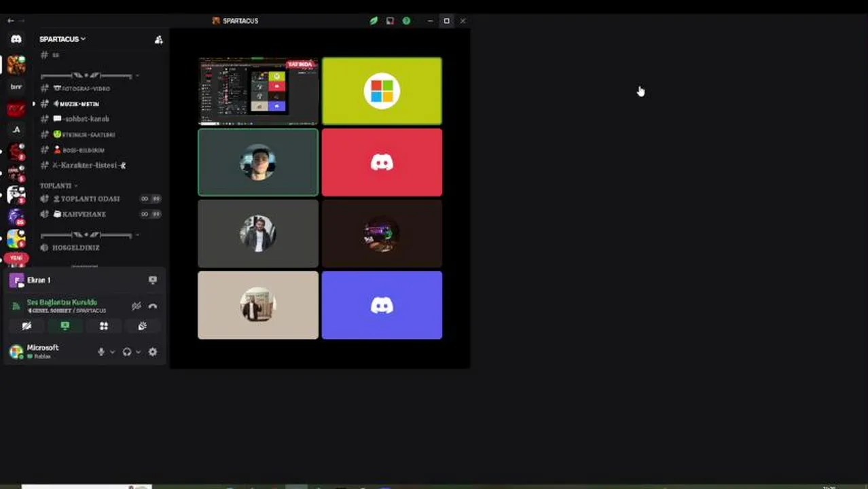This screenshot has height=489, width=868.
Task: Open Discord home direct messages icon
Action: 16,39
